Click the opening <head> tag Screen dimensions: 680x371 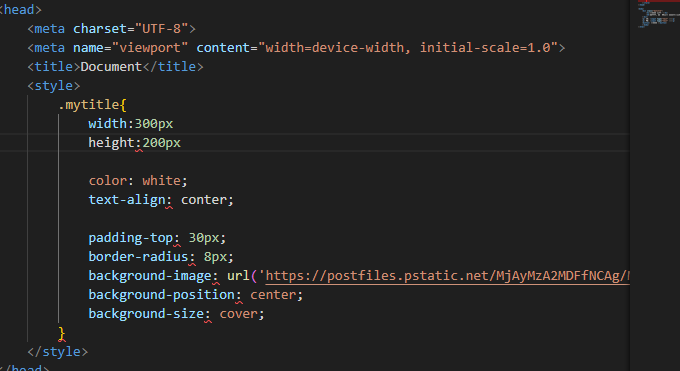[x=20, y=10]
